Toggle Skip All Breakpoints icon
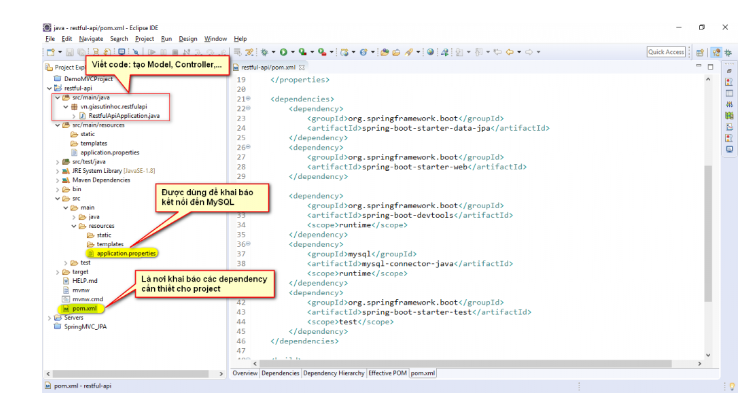753x398 pixels. coord(136,52)
